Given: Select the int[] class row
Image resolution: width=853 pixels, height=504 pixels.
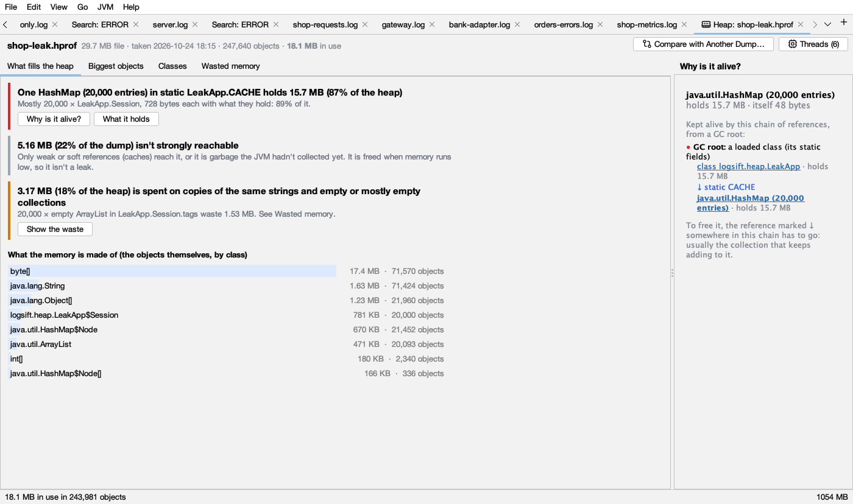Looking at the screenshot, I should pos(227,359).
